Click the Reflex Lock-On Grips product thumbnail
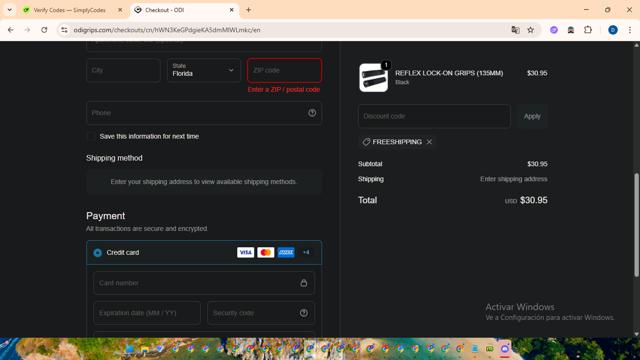Image resolution: width=640 pixels, height=360 pixels. tap(373, 78)
